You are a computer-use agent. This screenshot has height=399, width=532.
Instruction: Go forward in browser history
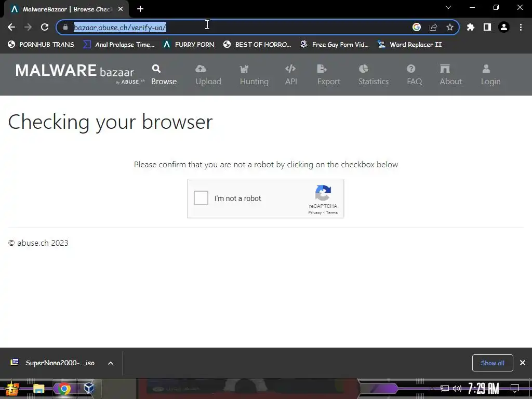[x=28, y=27]
